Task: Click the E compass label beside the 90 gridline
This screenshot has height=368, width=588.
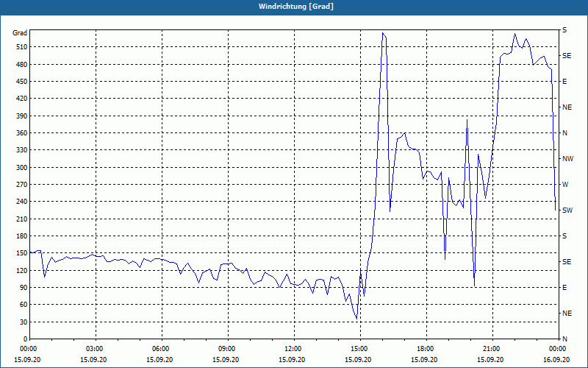Action: pyautogui.click(x=564, y=288)
